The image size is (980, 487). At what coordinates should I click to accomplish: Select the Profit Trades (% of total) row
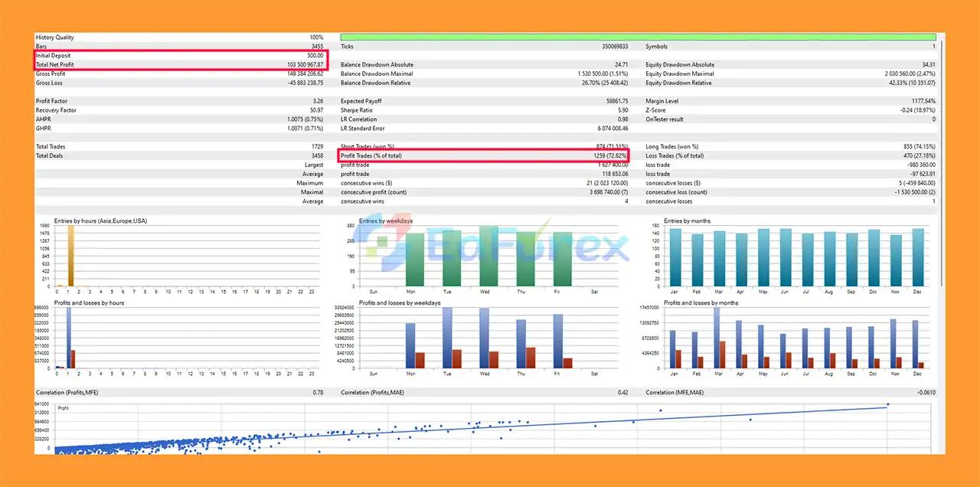coord(484,155)
